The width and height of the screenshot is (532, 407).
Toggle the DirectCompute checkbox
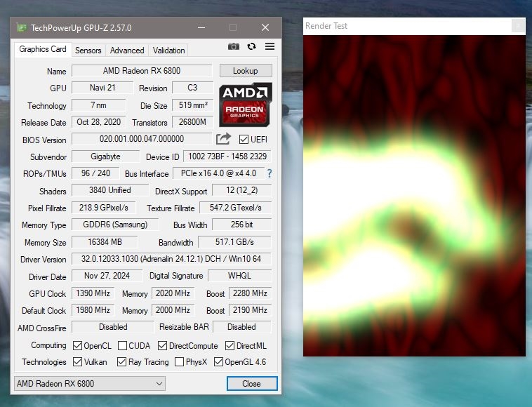click(x=163, y=346)
